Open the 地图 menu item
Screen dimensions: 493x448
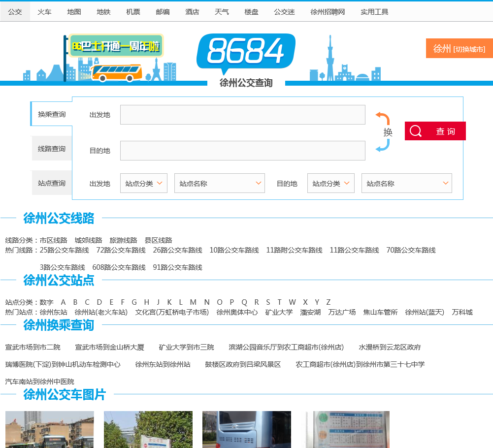pos(74,12)
